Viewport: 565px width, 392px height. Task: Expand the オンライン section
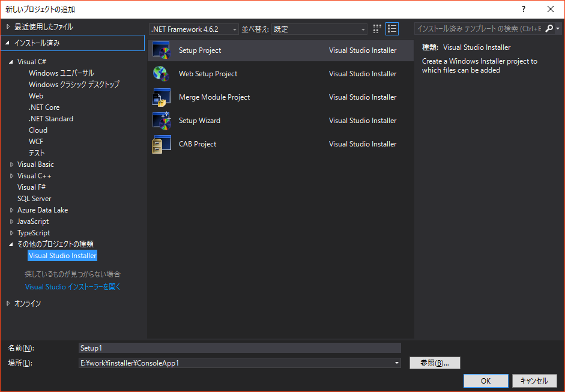pyautogui.click(x=11, y=303)
